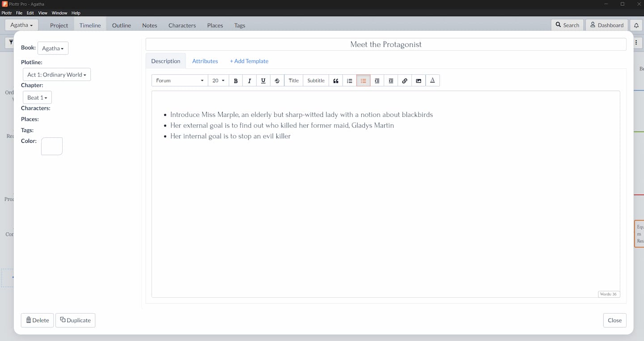Open the Characters view
Screen dimensions: 644x341
pos(182,26)
